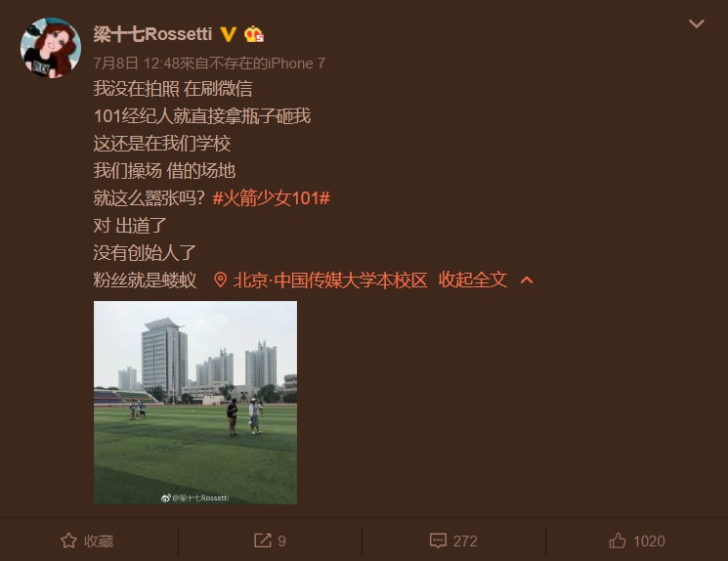This screenshot has height=561, width=728.
Task: Click the location pin icon
Action: [x=220, y=280]
